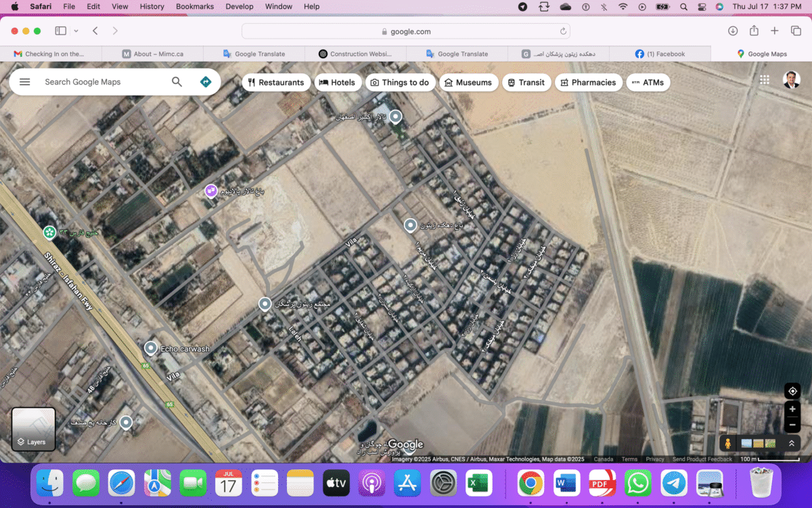Click the show your location button
This screenshot has height=508, width=812.
click(x=792, y=391)
